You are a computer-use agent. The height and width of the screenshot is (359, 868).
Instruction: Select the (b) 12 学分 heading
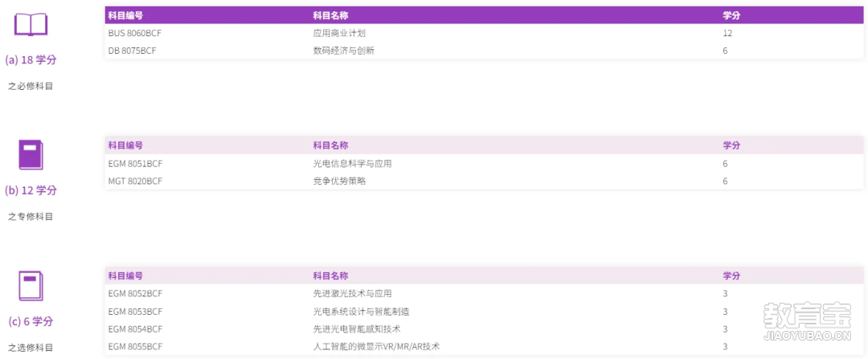pyautogui.click(x=31, y=191)
